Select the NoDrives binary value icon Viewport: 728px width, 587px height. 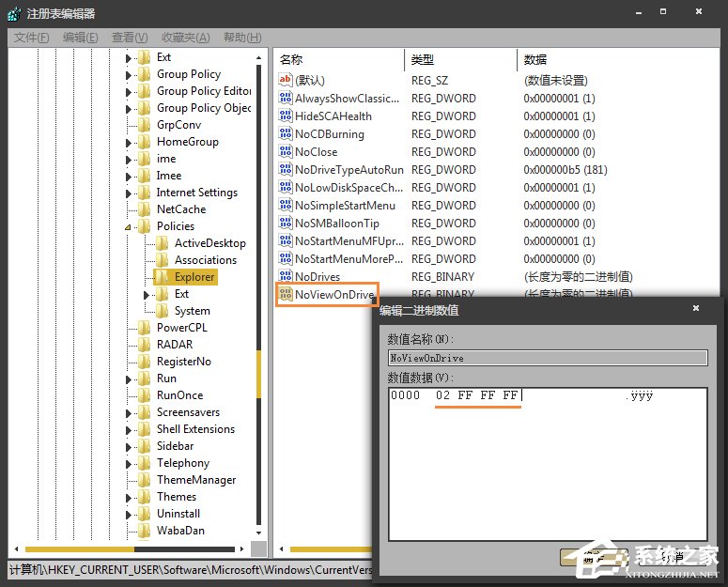(x=286, y=277)
